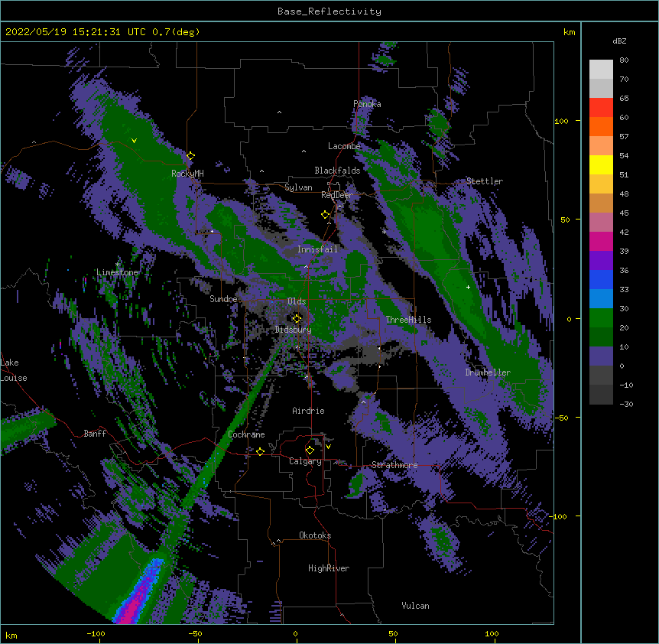Click the Stettler city label
Screen dimensions: 659x644
click(x=485, y=181)
